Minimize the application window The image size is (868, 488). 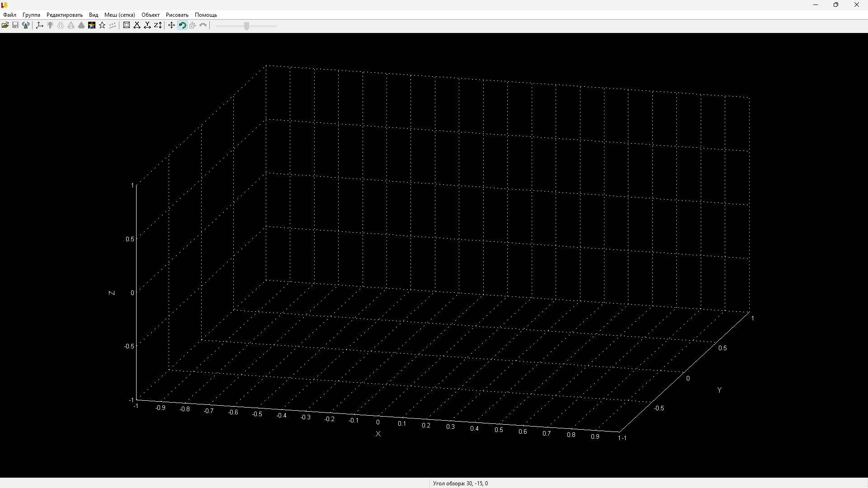(816, 5)
